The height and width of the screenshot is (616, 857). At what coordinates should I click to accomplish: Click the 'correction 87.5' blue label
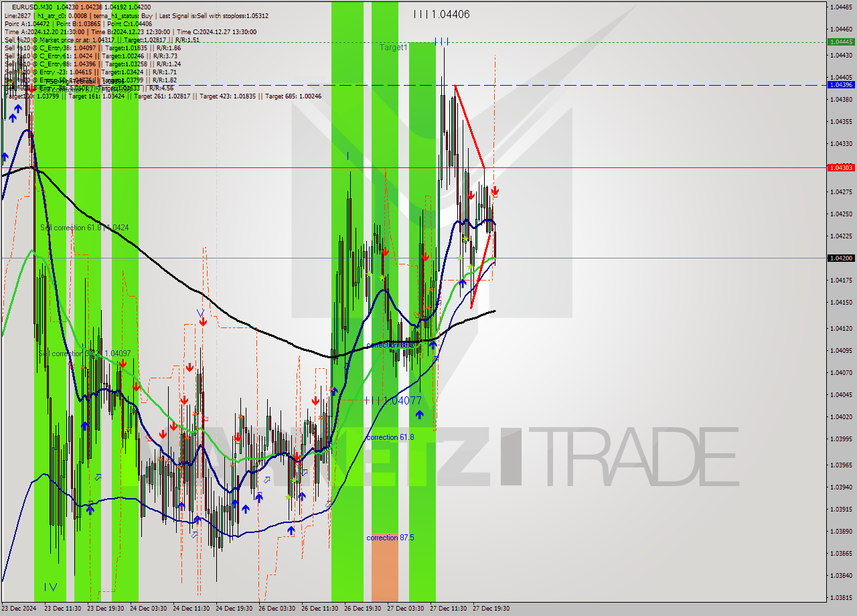390,538
